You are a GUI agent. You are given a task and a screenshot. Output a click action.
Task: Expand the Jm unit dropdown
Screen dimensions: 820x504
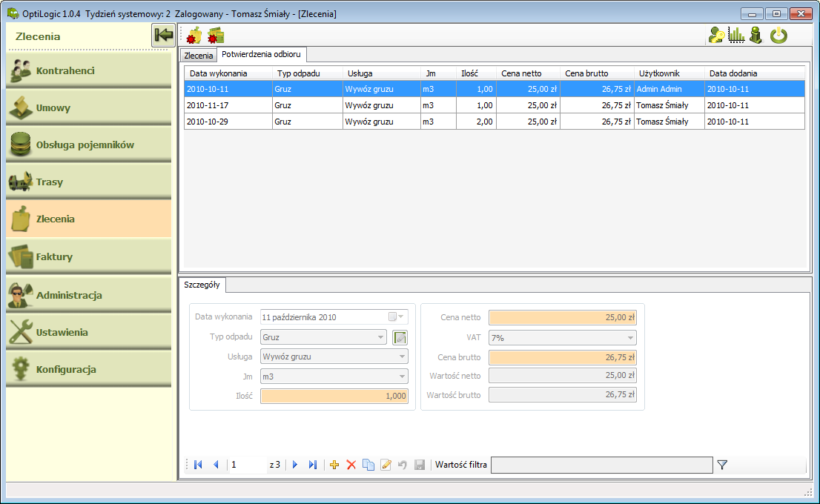(402, 377)
